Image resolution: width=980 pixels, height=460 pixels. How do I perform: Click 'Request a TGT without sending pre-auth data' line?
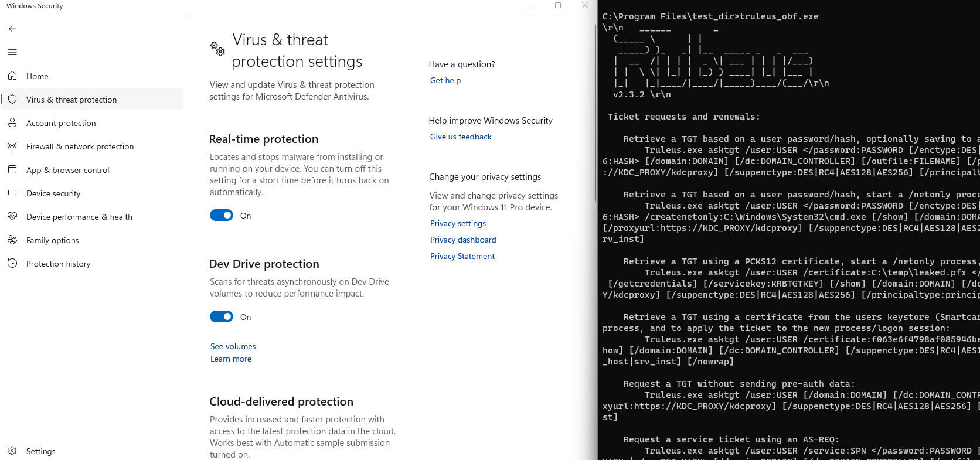tap(739, 384)
